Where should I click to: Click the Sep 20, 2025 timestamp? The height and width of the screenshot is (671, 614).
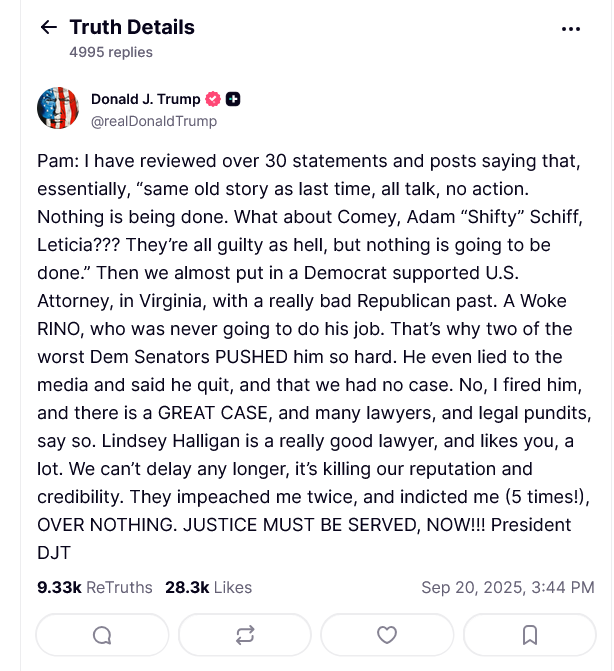[508, 587]
